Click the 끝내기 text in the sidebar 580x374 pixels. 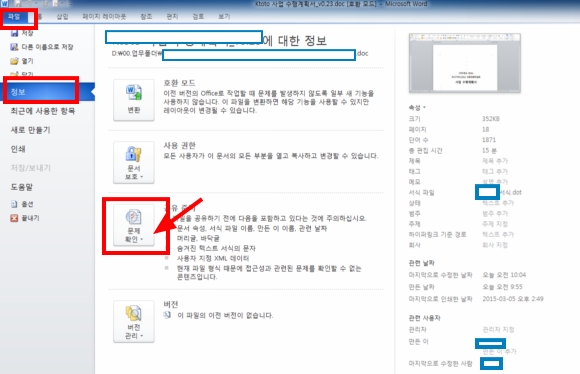coord(30,218)
